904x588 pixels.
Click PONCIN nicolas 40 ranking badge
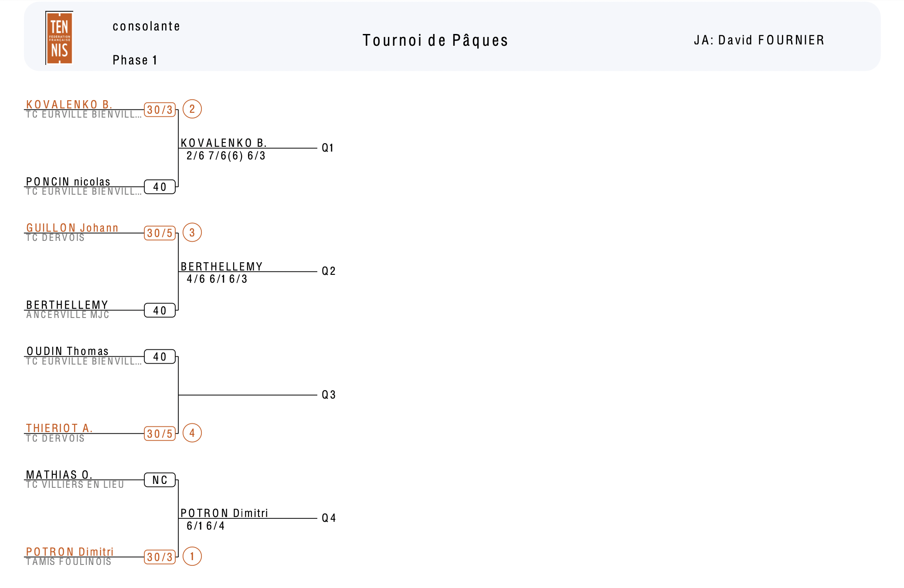[160, 187]
